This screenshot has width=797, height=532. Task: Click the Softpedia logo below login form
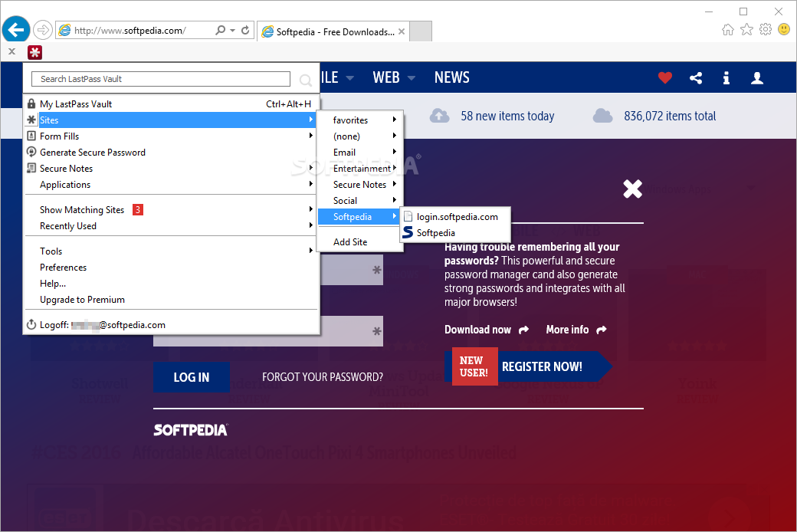tap(191, 430)
